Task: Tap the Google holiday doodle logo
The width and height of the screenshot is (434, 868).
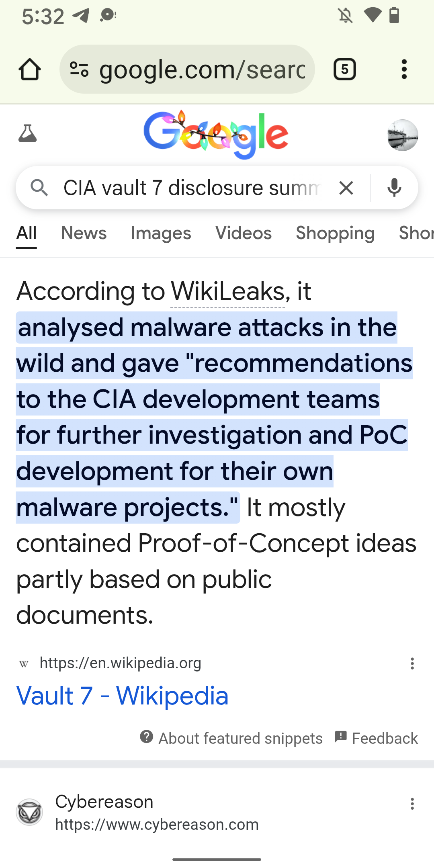Action: [216, 135]
